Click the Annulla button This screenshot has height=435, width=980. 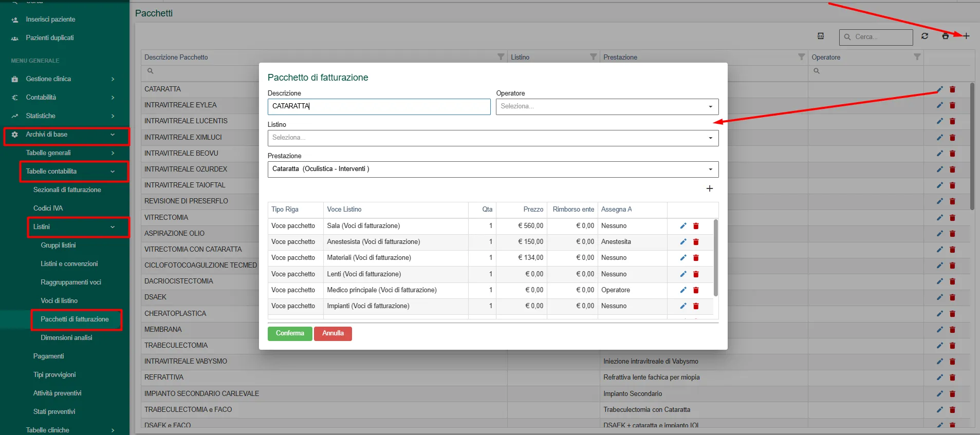333,333
